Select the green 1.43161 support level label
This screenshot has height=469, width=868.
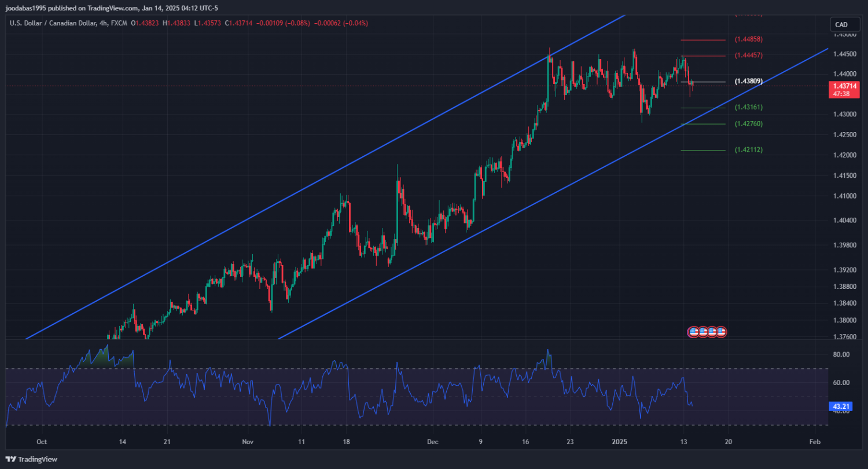coord(748,108)
